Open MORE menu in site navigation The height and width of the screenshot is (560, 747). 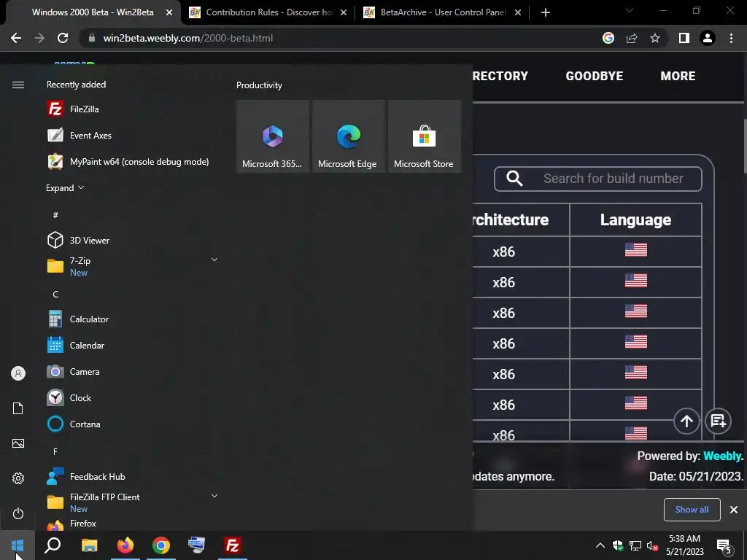[678, 76]
